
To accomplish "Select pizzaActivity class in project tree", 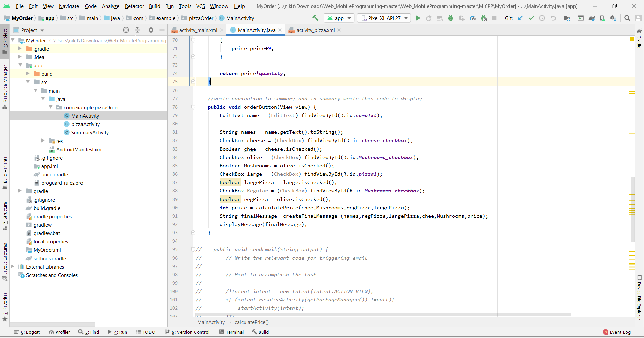I will click(x=85, y=124).
